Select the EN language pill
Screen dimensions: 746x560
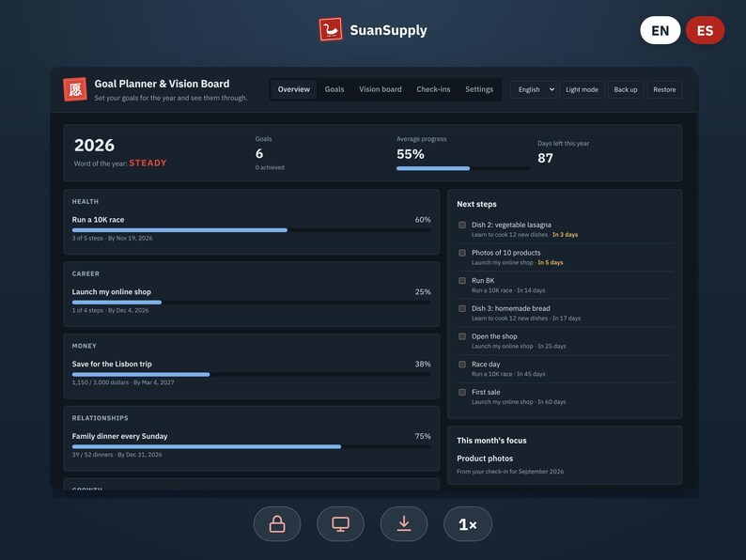click(x=660, y=30)
